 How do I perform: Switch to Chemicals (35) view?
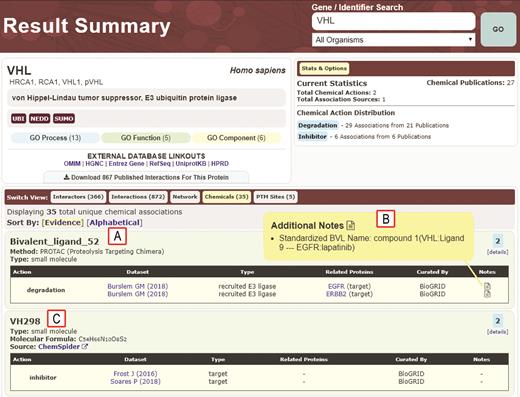(x=226, y=197)
